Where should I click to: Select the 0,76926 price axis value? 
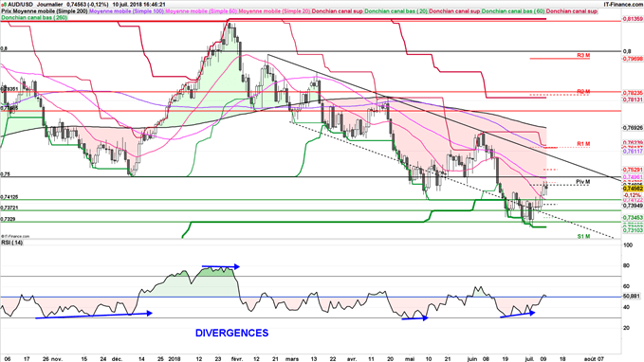(633, 128)
